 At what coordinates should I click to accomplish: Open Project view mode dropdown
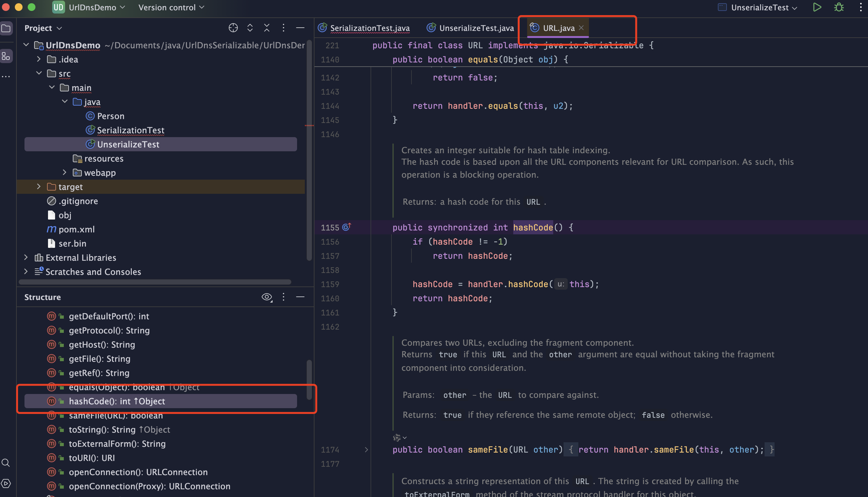(43, 28)
